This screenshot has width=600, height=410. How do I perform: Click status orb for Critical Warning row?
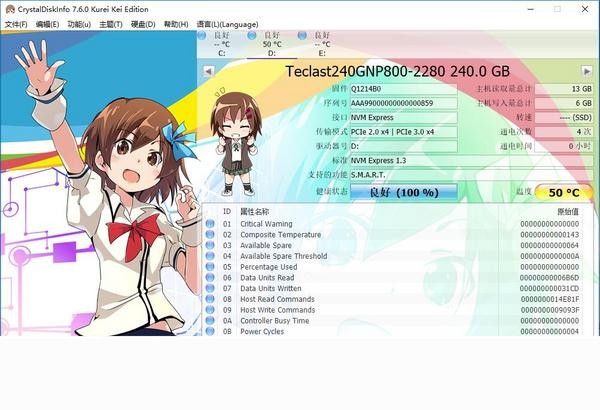click(x=210, y=224)
